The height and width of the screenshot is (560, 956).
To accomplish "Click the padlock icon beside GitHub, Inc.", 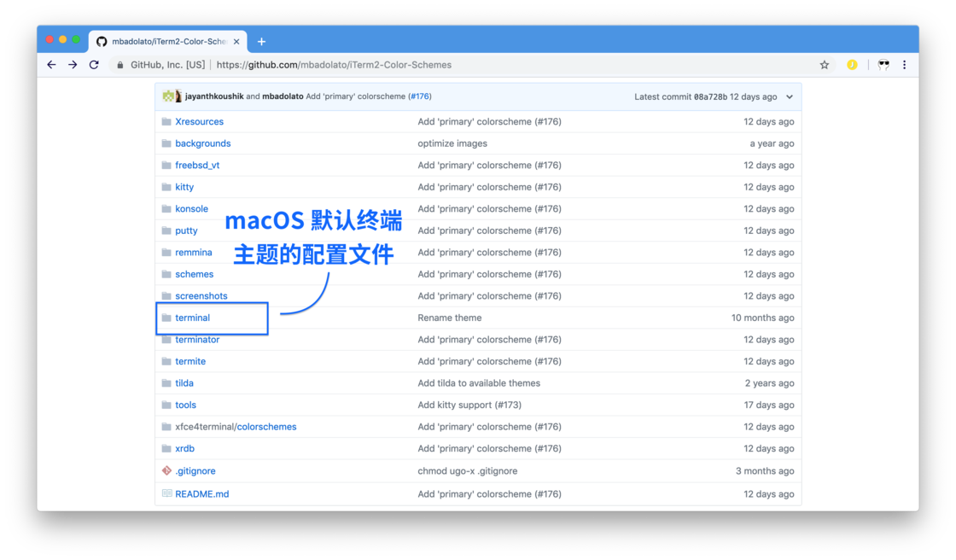I will (x=120, y=64).
